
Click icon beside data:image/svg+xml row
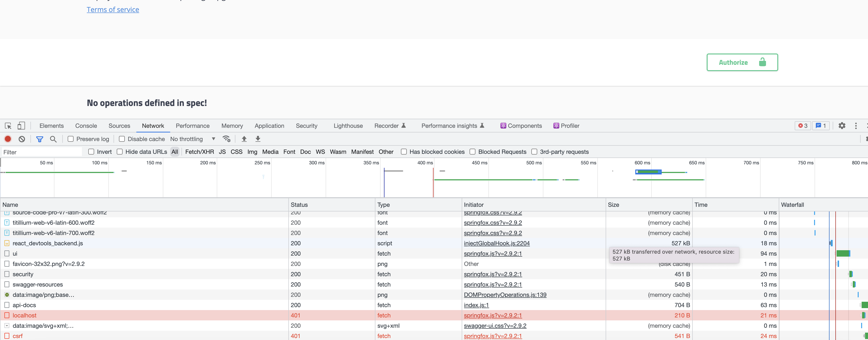[x=7, y=326]
